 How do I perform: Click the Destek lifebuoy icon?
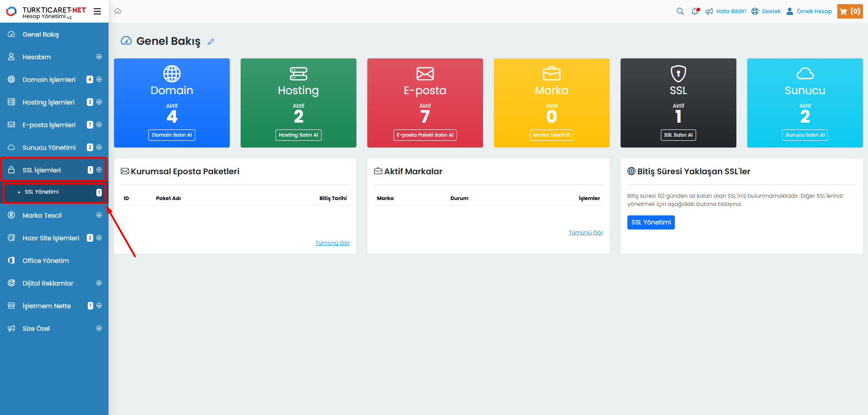(x=755, y=11)
